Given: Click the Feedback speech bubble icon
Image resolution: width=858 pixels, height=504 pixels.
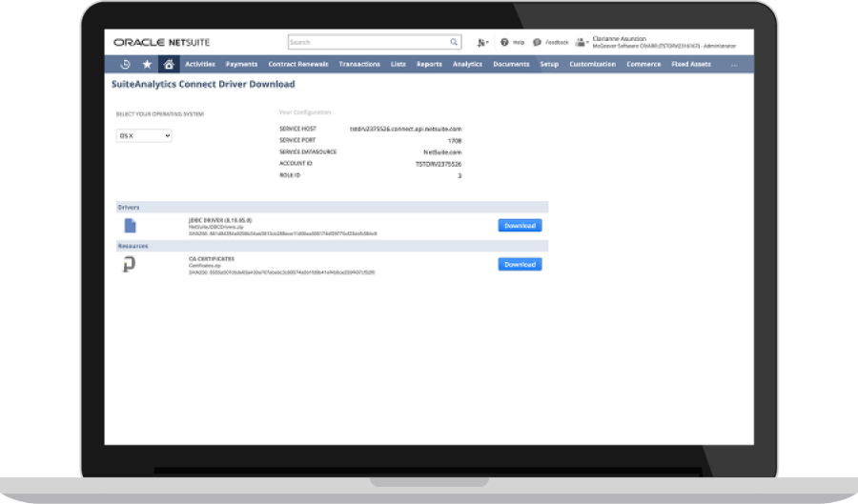Looking at the screenshot, I should (537, 42).
